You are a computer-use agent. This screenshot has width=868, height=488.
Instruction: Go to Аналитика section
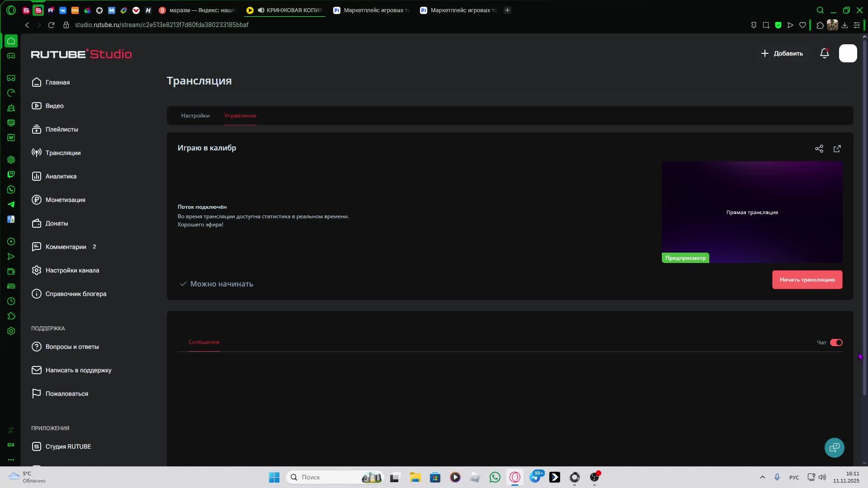click(x=61, y=176)
